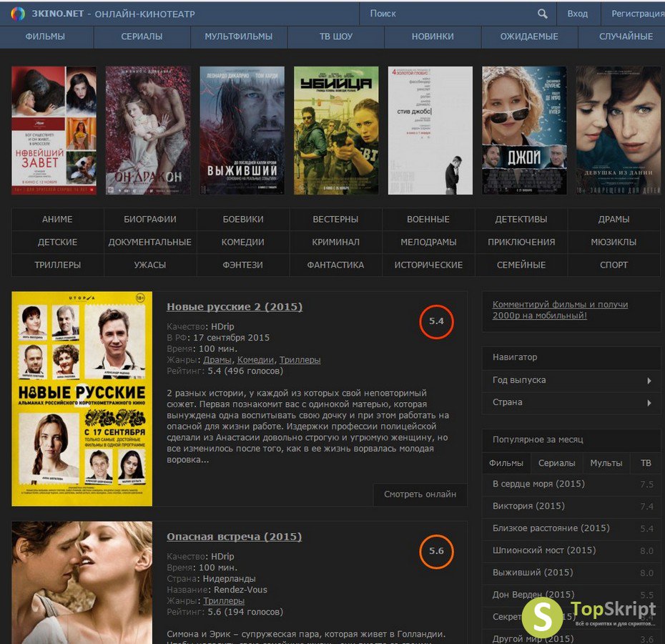
Task: Open the Новые русские 2 (2015) title link
Action: click(235, 307)
